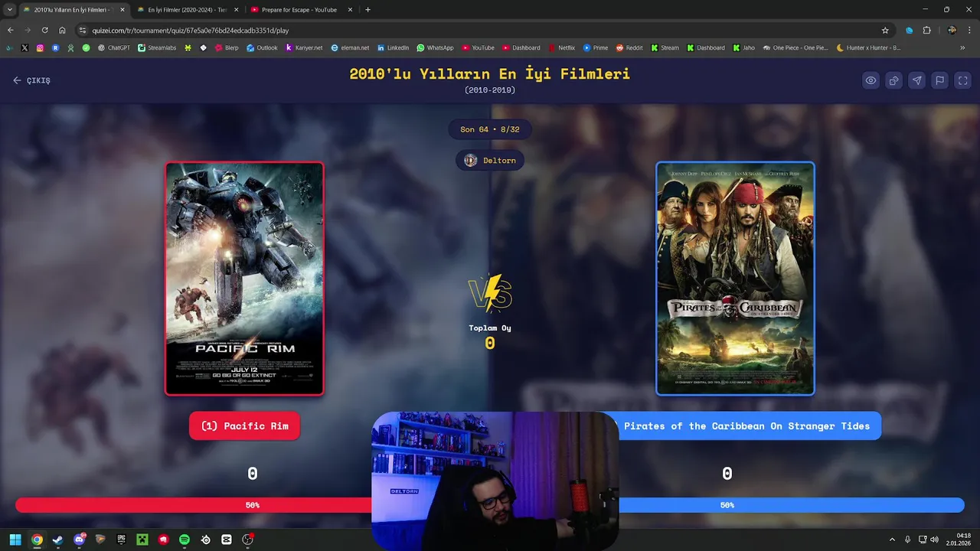Open the Chrome extensions puzzle icon
Screen dimensions: 980x551
(926, 31)
